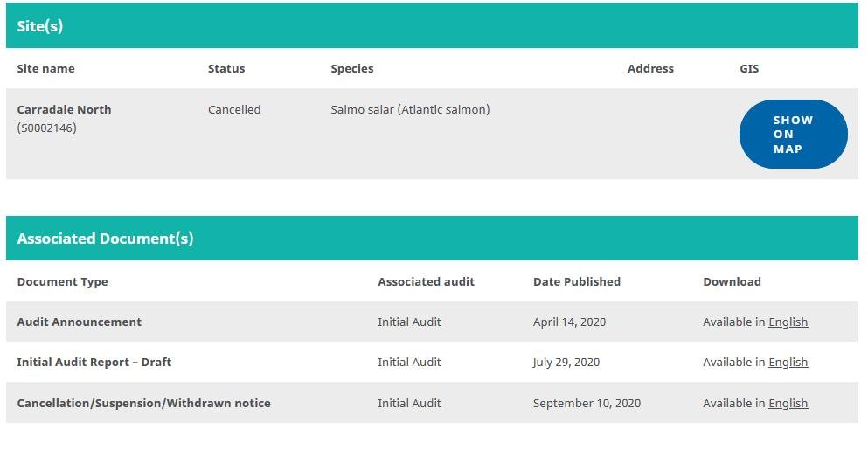This screenshot has width=868, height=450.
Task: Click the Date Published column header
Action: [x=576, y=282]
